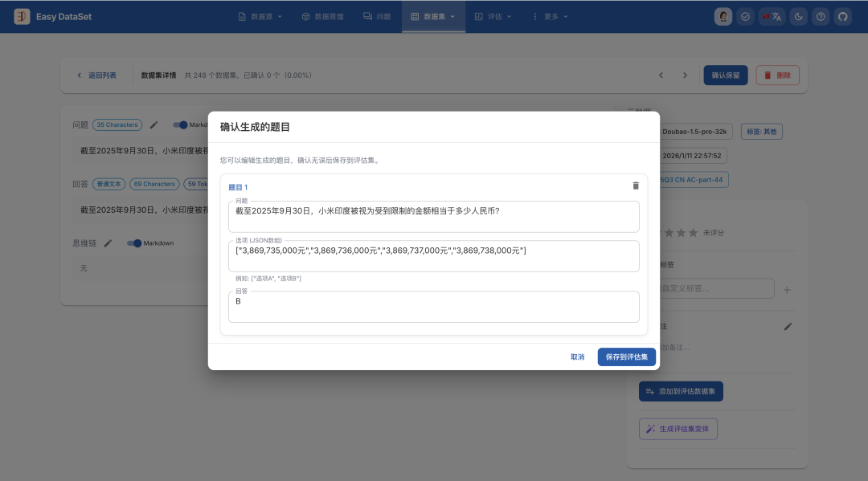Click 取消 to cancel the dialog

point(577,357)
